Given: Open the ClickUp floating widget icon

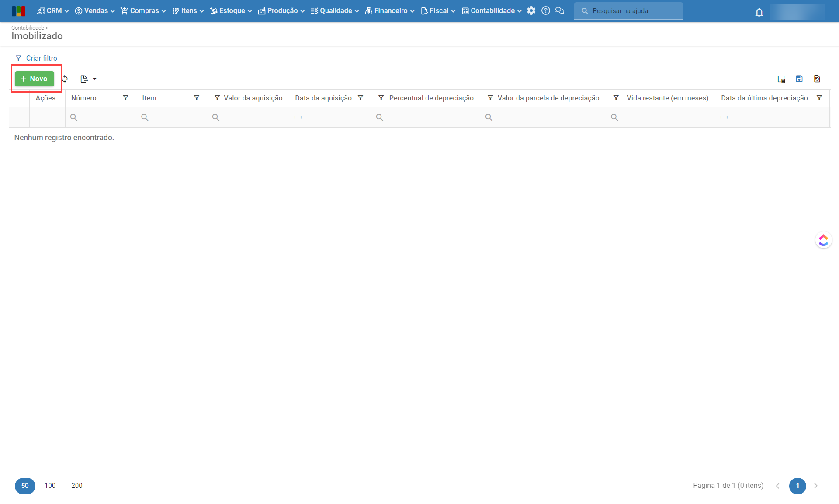Looking at the screenshot, I should pos(823,240).
